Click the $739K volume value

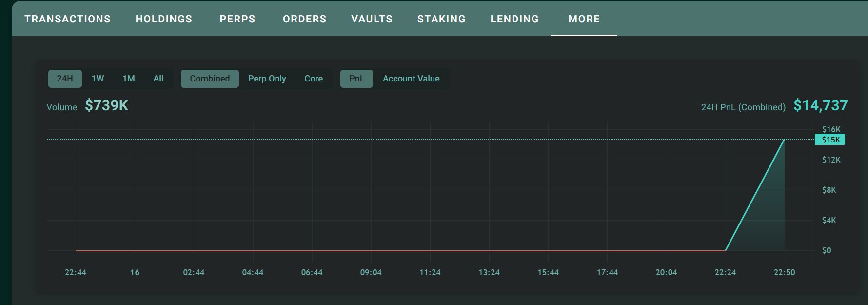click(107, 105)
